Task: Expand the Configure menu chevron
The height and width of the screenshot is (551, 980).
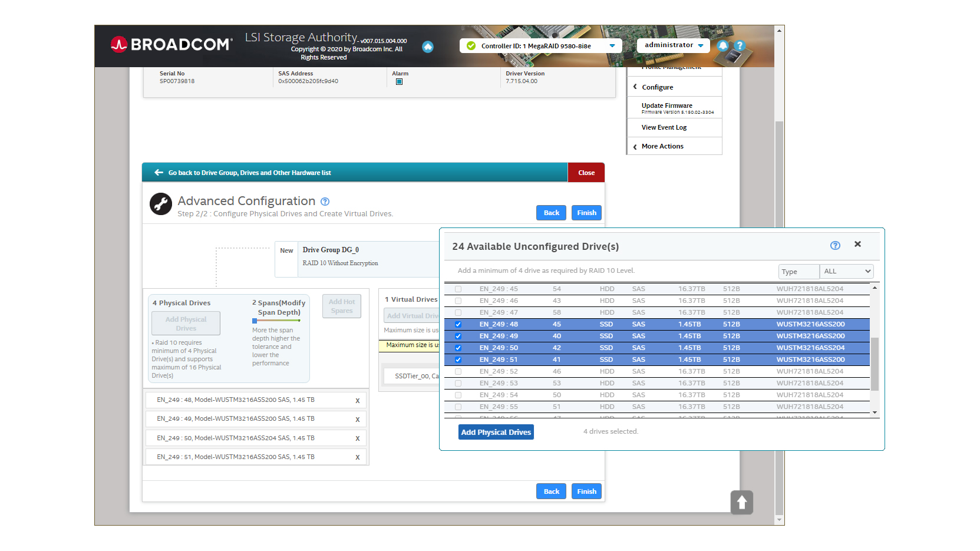Action: [635, 87]
